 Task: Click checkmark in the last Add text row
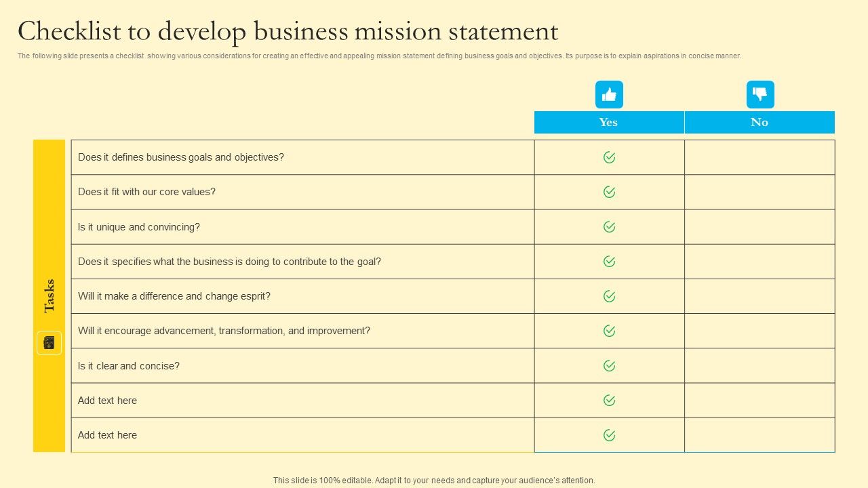point(610,435)
